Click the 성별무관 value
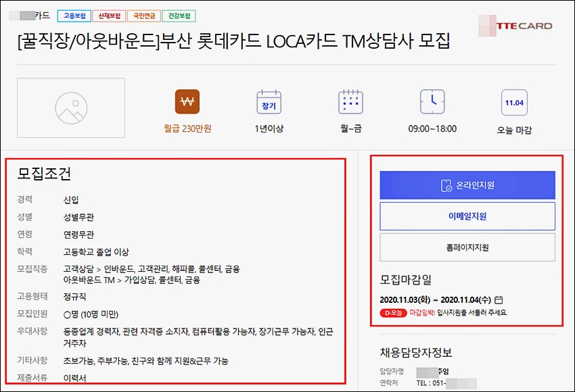This screenshot has width=575, height=392. click(78, 217)
